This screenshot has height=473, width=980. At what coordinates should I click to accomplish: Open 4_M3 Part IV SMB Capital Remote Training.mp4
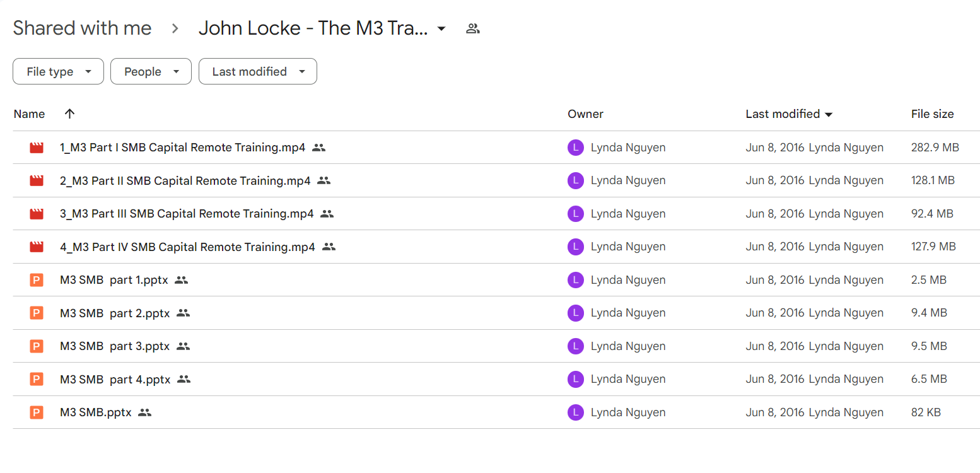(x=187, y=247)
